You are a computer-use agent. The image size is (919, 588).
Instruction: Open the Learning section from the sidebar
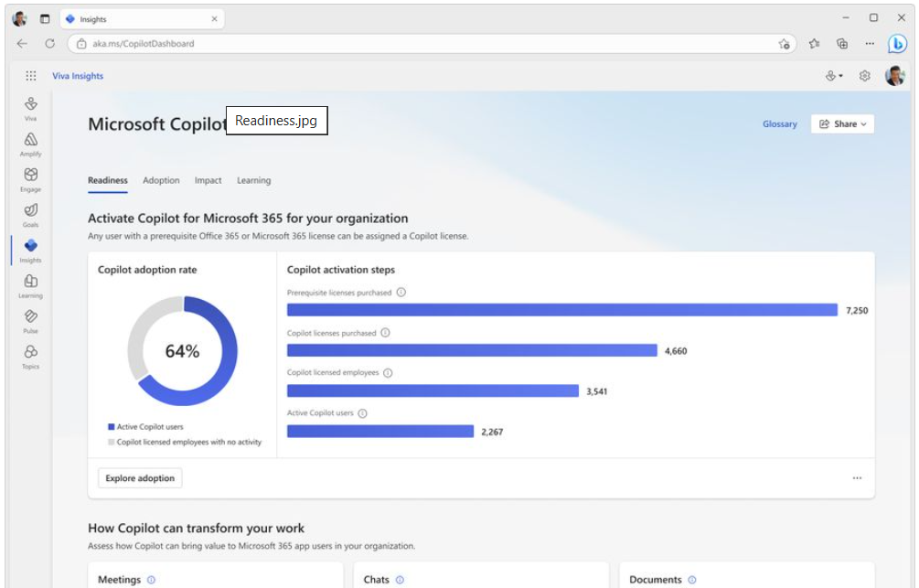point(30,284)
